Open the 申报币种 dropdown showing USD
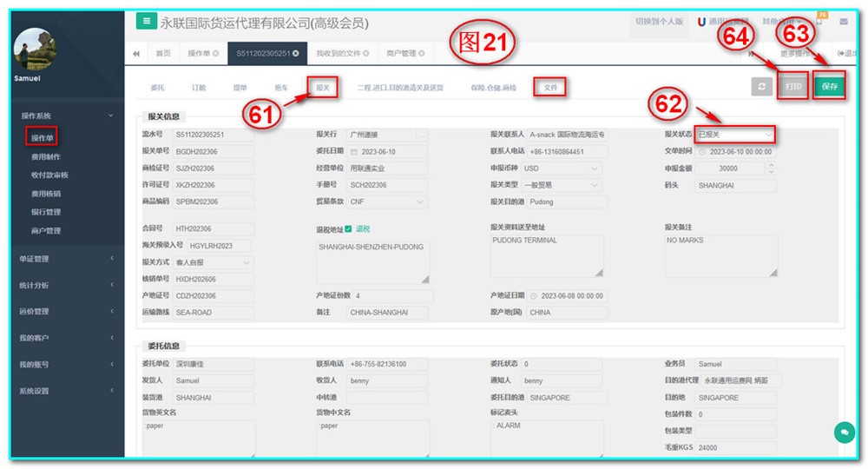868x469 pixels. (x=562, y=168)
